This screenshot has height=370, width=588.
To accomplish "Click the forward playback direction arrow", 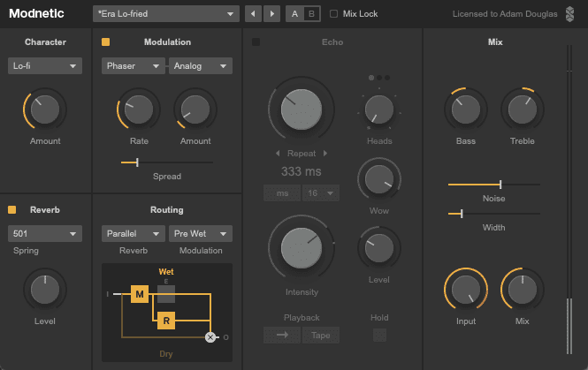I will pos(282,336).
